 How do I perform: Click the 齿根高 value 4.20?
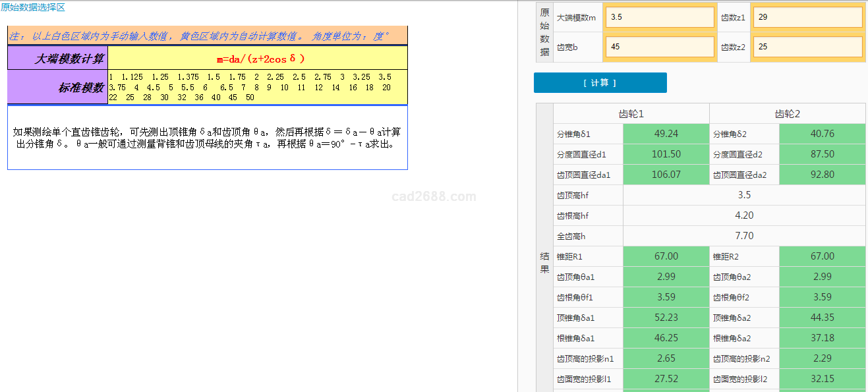click(x=743, y=215)
